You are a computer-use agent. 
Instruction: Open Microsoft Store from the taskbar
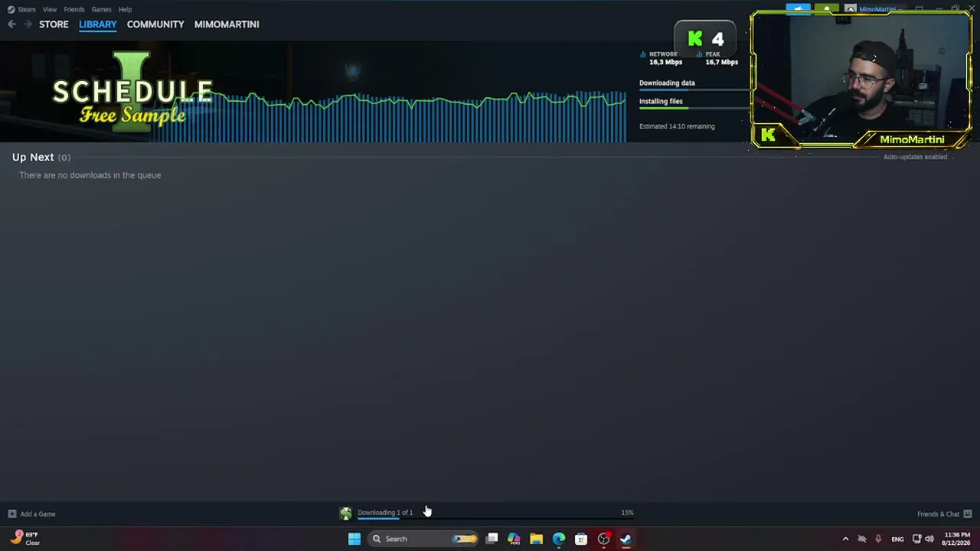pos(581,539)
